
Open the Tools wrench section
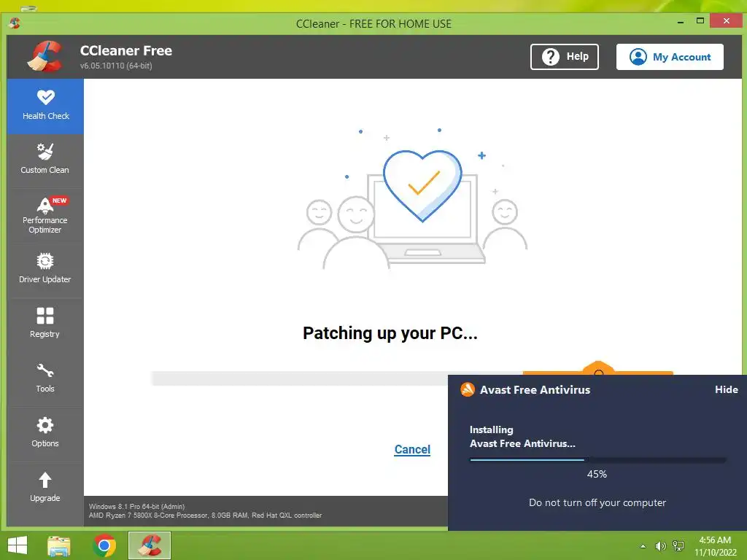point(45,378)
